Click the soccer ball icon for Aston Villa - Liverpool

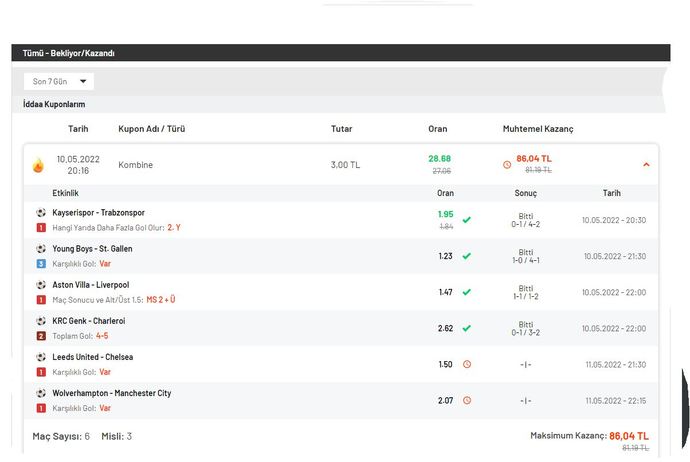point(41,285)
